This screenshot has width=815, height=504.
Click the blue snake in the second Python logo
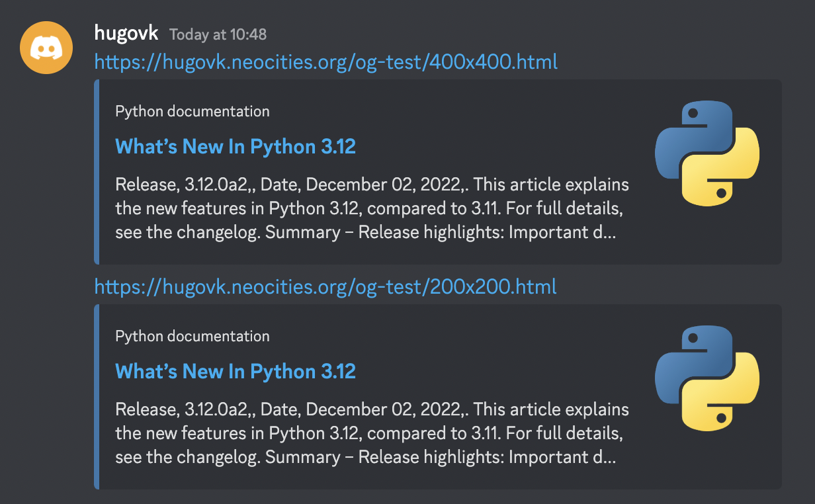click(x=688, y=360)
